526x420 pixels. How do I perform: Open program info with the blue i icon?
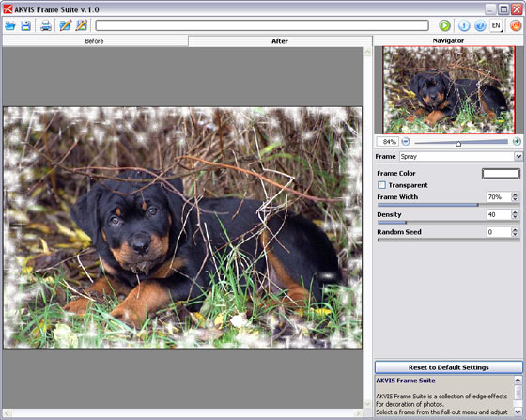point(464,25)
